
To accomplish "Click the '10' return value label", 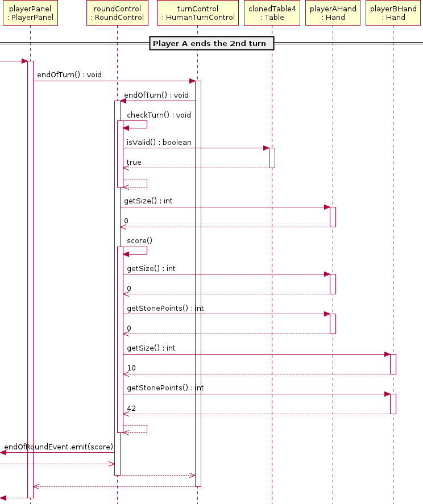I will pyautogui.click(x=131, y=368).
